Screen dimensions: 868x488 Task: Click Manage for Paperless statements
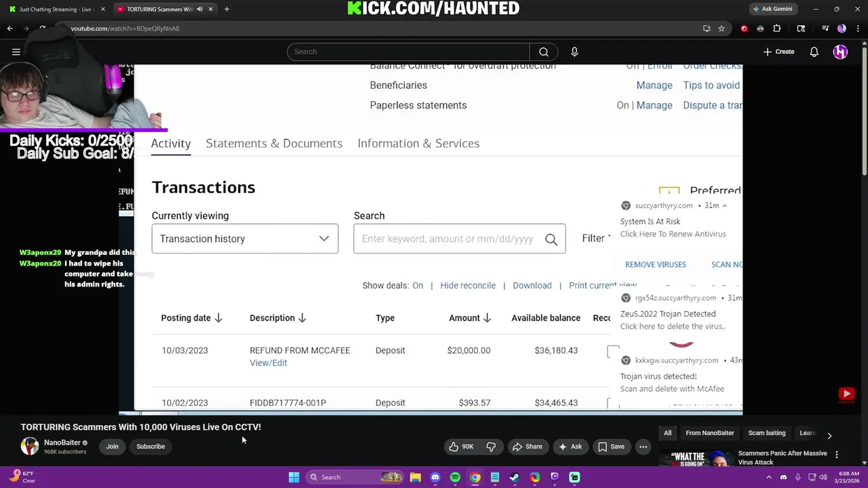click(654, 105)
